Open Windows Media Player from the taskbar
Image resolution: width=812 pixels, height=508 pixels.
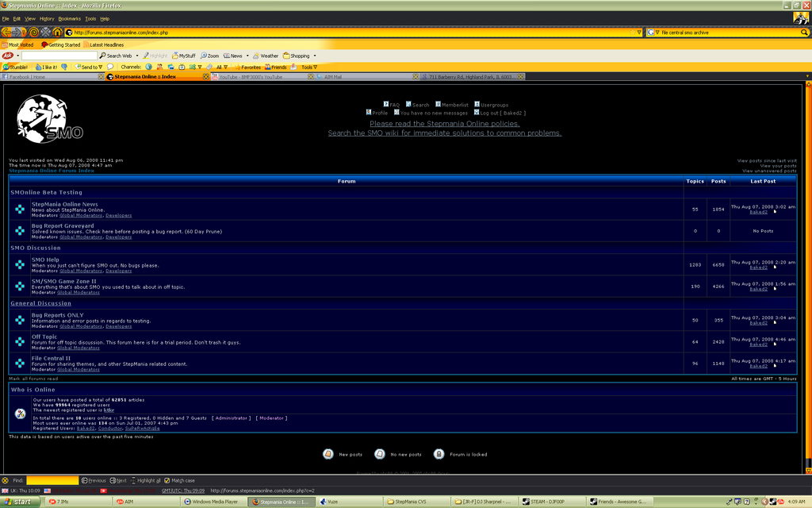pyautogui.click(x=213, y=502)
